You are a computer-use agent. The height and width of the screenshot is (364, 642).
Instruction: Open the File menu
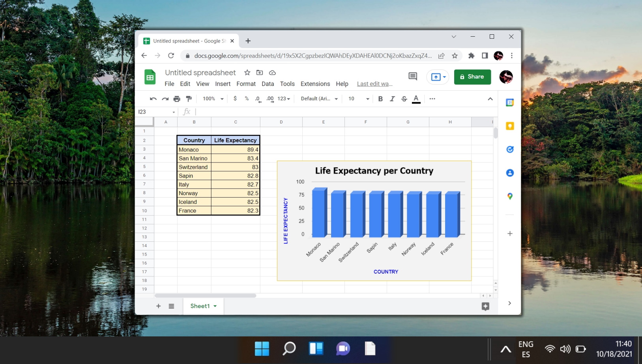point(169,84)
